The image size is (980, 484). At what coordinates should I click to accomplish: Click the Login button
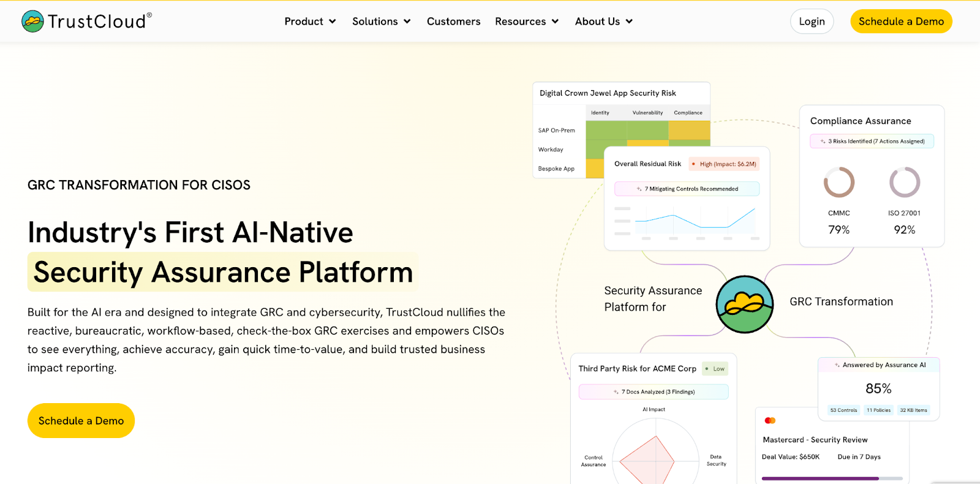coord(812,21)
